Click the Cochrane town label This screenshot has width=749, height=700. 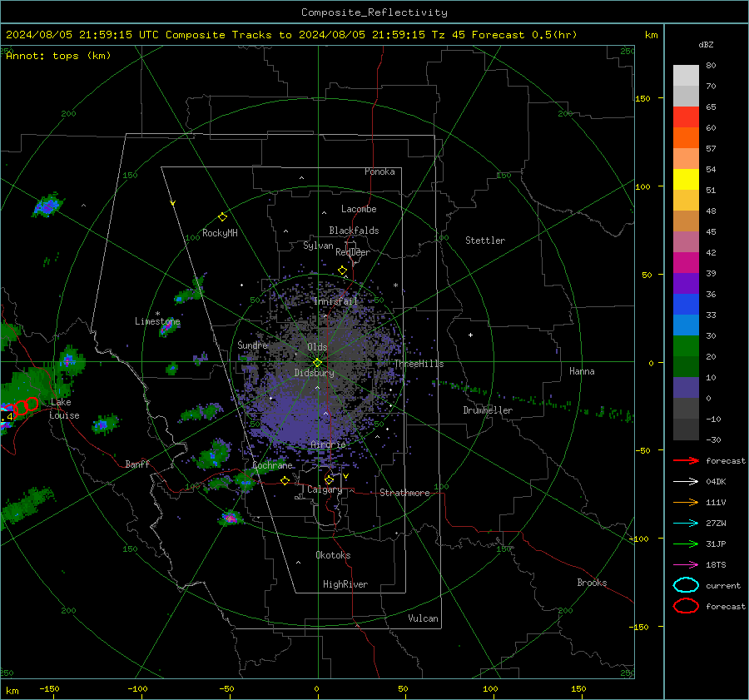pos(272,465)
